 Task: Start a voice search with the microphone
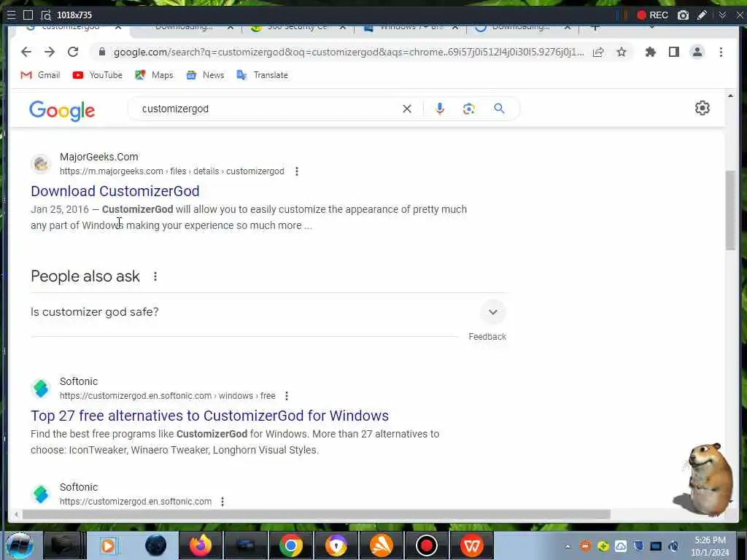440,109
